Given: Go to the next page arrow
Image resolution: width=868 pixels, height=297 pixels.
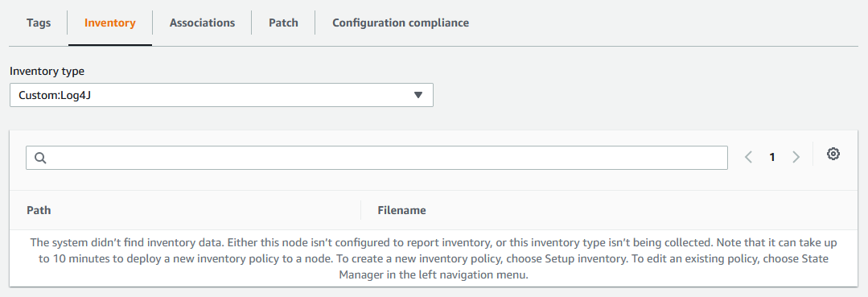Looking at the screenshot, I should tap(796, 158).
